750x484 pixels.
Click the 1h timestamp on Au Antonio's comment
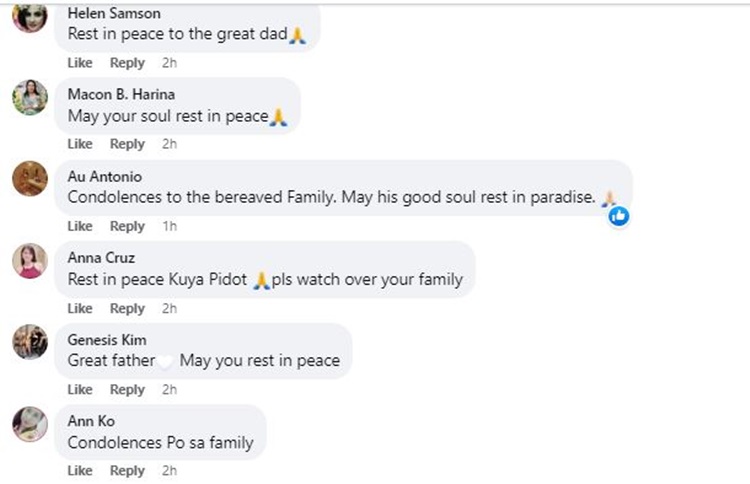[169, 226]
